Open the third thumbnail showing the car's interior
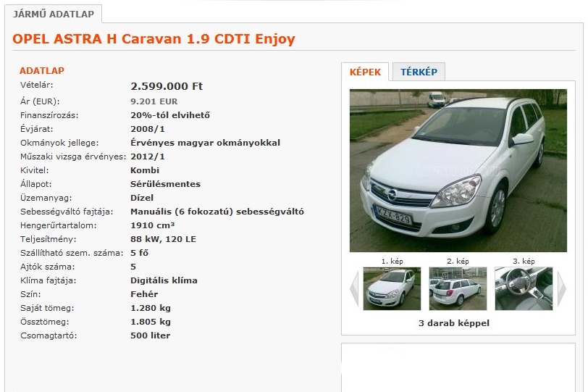The image size is (588, 392). 524,288
